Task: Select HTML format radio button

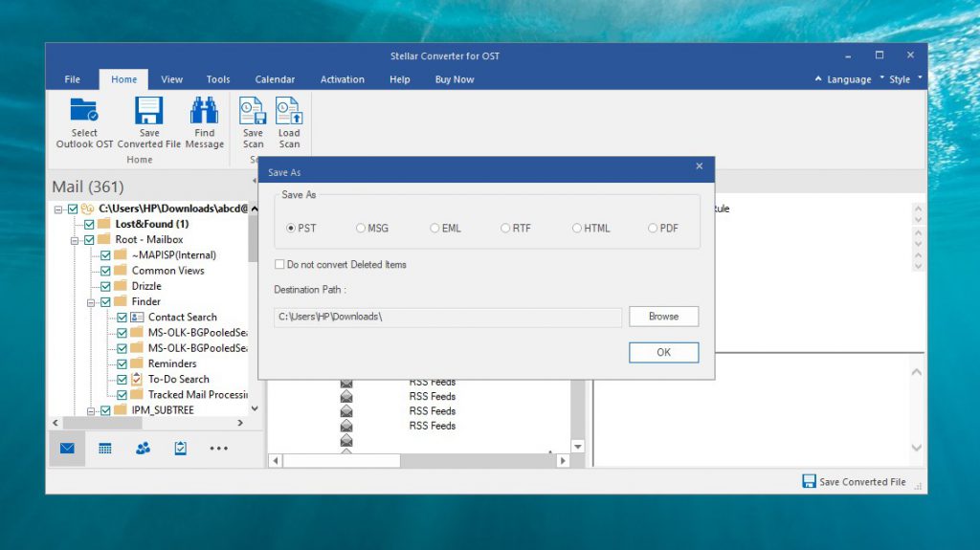Action: point(577,228)
